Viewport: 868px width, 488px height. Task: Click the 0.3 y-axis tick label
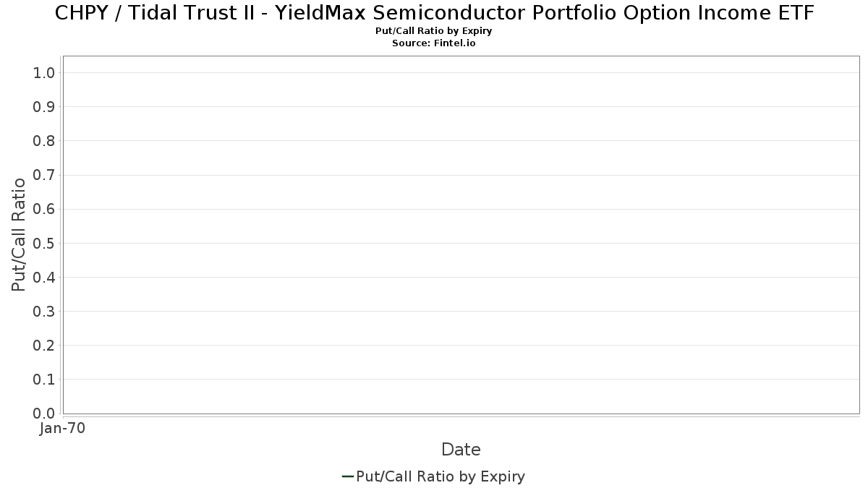pyautogui.click(x=44, y=311)
